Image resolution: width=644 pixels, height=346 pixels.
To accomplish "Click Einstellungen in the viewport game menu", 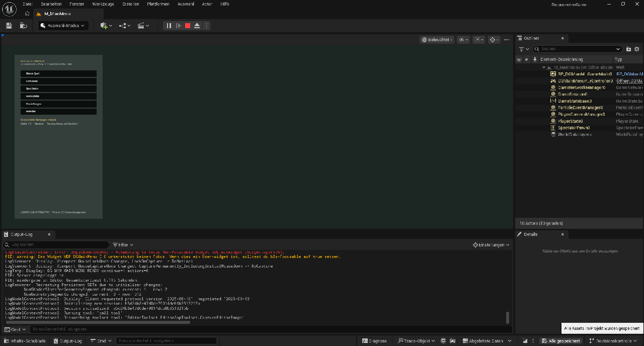I will tap(58, 104).
